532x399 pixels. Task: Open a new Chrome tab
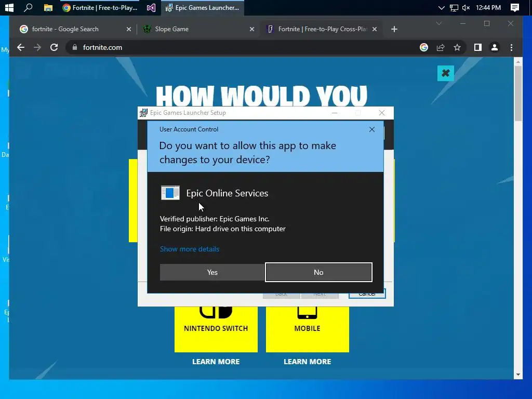click(394, 29)
